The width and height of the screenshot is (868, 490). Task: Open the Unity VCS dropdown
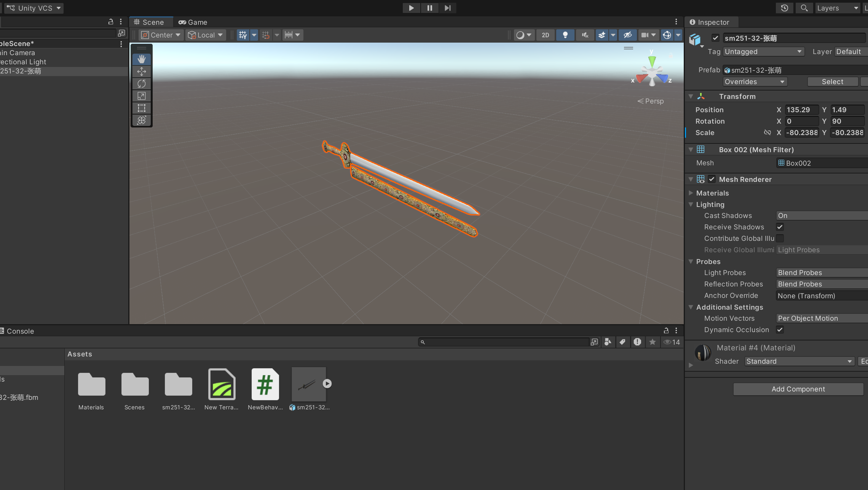pyautogui.click(x=34, y=8)
